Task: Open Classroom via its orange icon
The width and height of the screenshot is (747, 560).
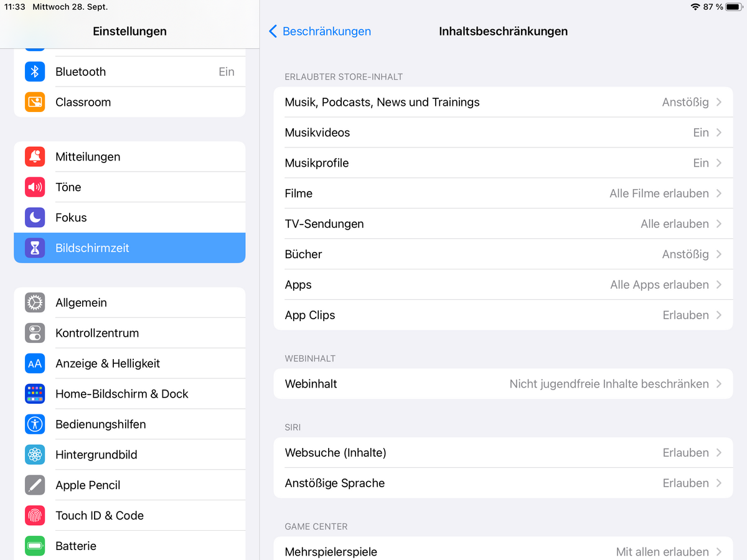Action: 35,102
